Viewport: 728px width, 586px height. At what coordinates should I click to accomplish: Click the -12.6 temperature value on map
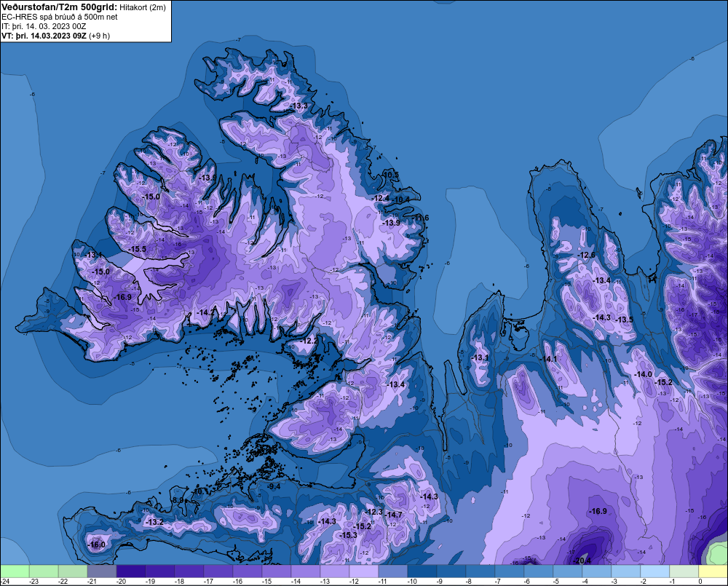click(x=586, y=255)
